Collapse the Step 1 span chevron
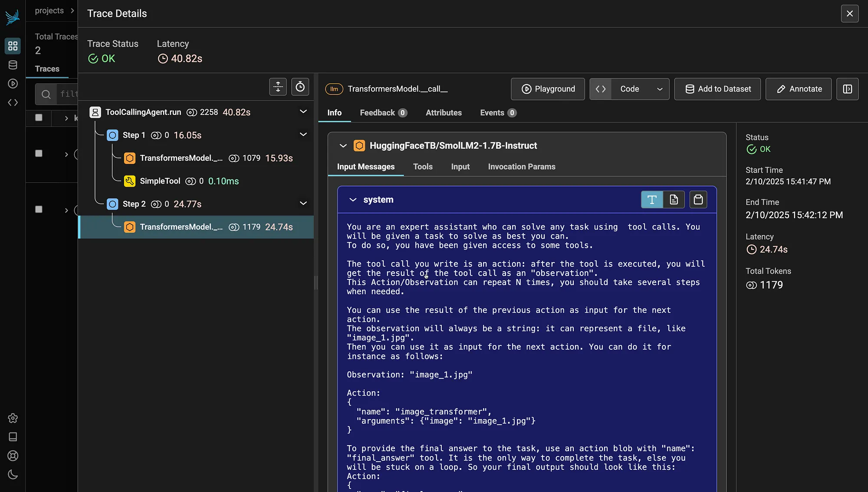Viewport: 868px width, 492px height. point(303,135)
